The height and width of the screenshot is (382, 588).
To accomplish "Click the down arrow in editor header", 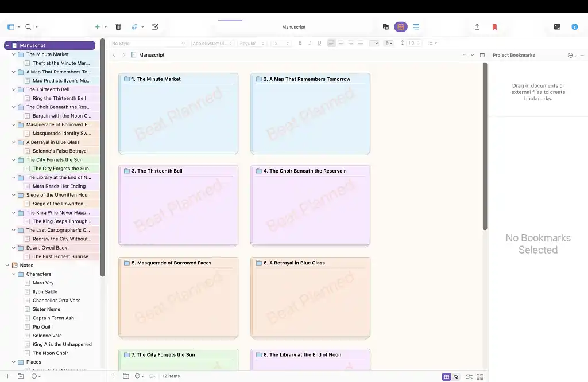I will pos(473,55).
